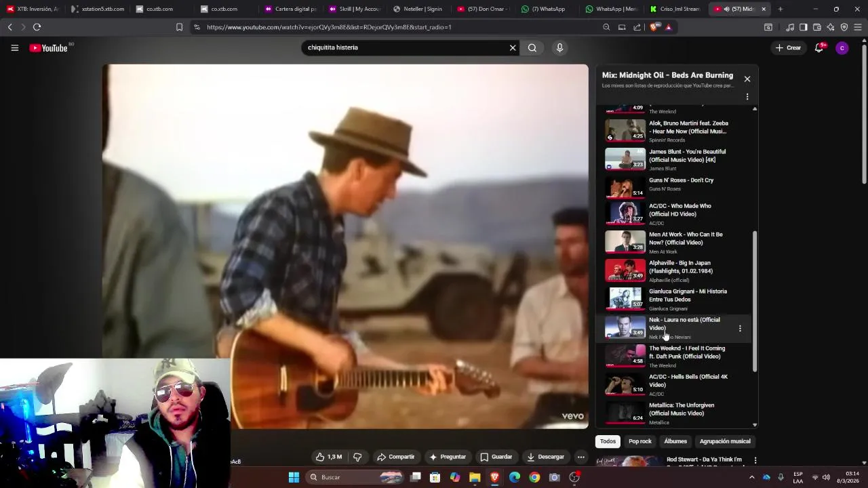868x488 pixels.
Task: Open taskbar volume control
Action: [x=825, y=477]
